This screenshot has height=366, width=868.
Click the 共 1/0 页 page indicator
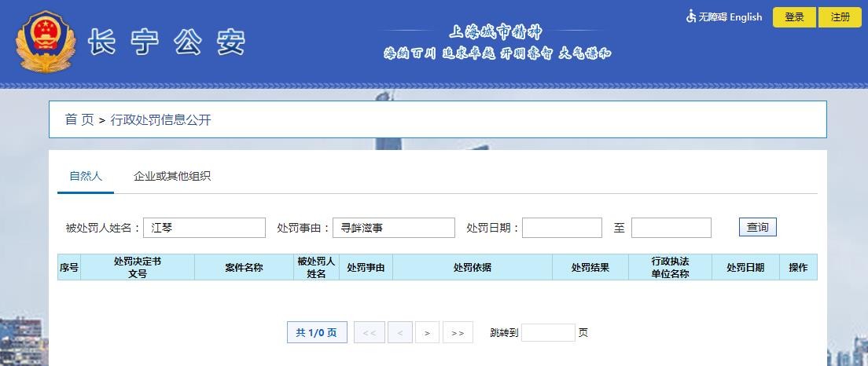click(316, 333)
